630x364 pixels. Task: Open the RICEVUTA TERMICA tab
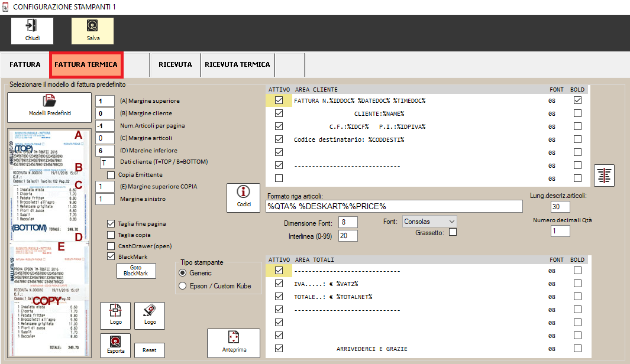point(237,64)
